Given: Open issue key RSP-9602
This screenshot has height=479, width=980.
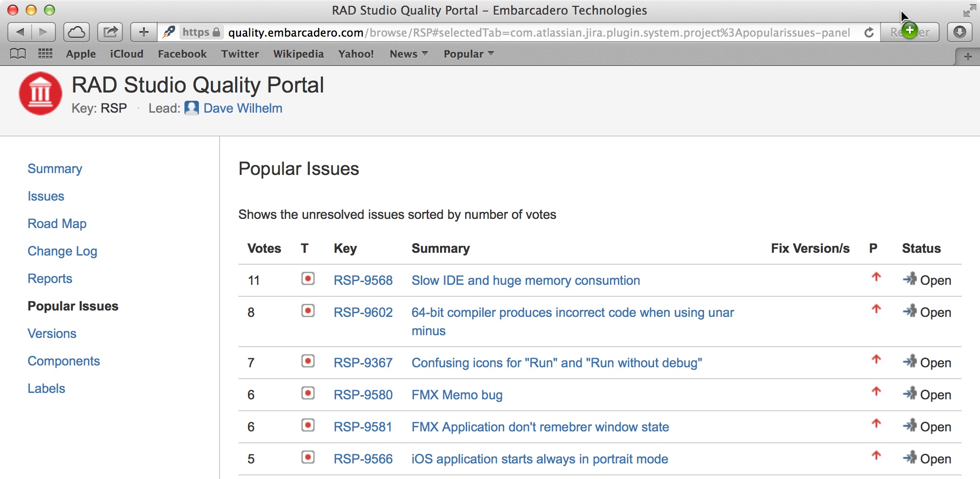Looking at the screenshot, I should coord(363,312).
